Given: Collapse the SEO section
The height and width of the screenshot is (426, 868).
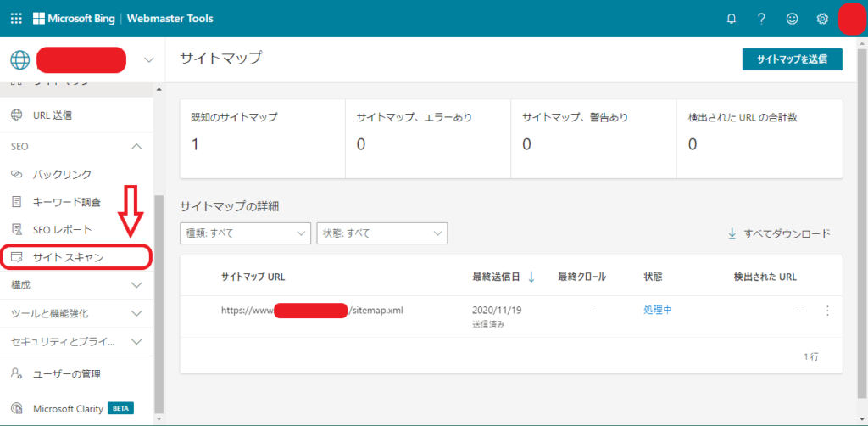Looking at the screenshot, I should click(136, 147).
